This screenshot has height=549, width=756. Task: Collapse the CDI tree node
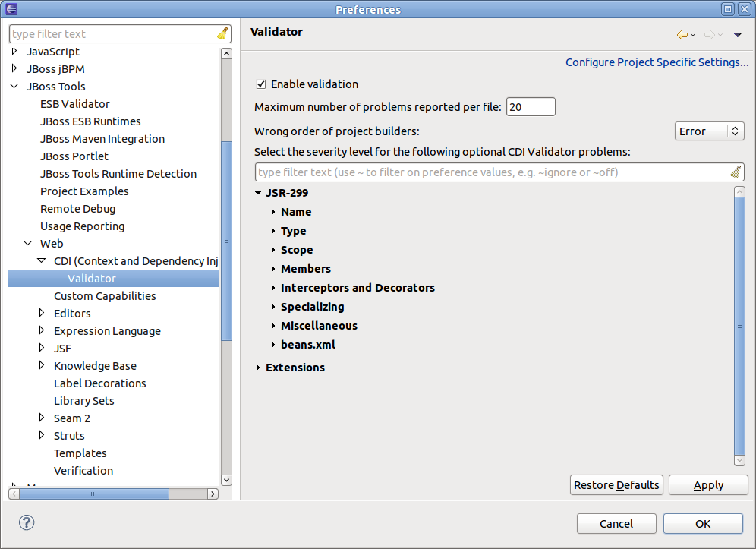coord(42,260)
